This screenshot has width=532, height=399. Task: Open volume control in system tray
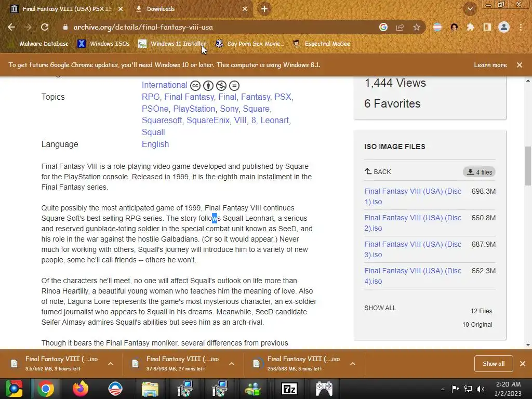coord(481,389)
